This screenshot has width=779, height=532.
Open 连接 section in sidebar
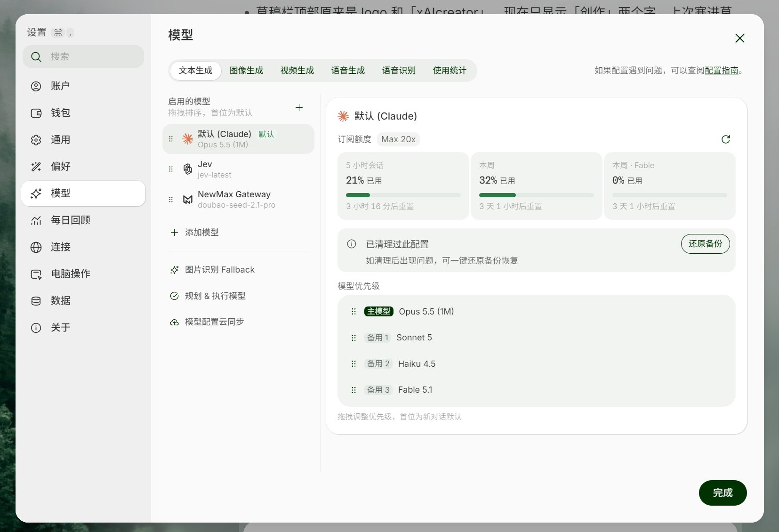pos(83,247)
